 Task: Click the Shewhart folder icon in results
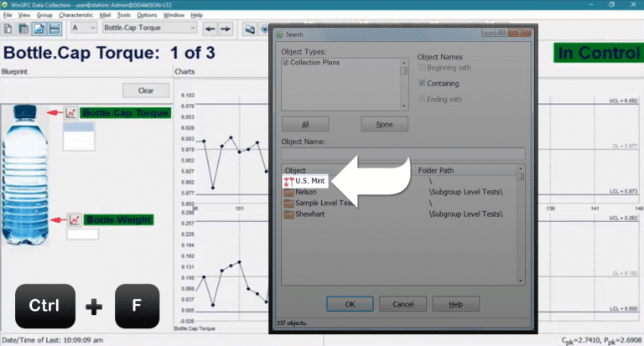click(x=288, y=214)
